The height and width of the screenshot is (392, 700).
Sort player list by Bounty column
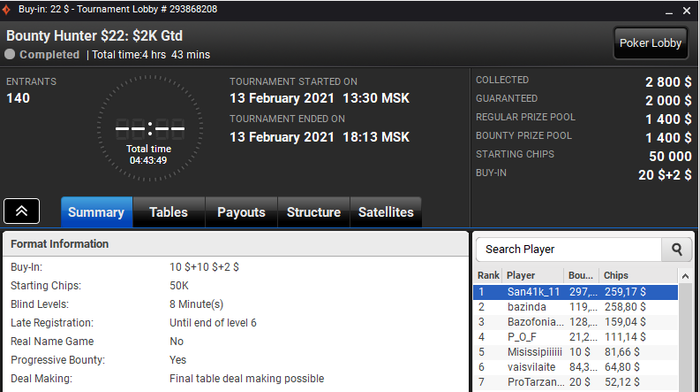(582, 275)
